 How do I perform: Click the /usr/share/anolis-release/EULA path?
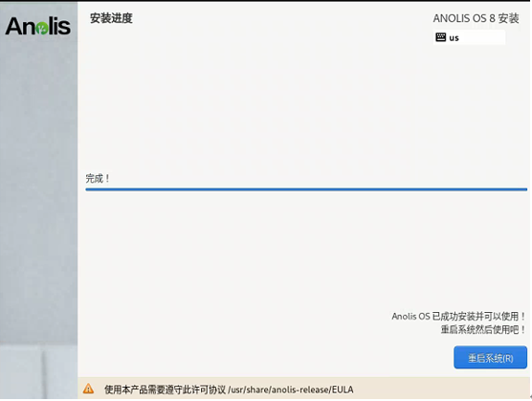click(x=291, y=390)
